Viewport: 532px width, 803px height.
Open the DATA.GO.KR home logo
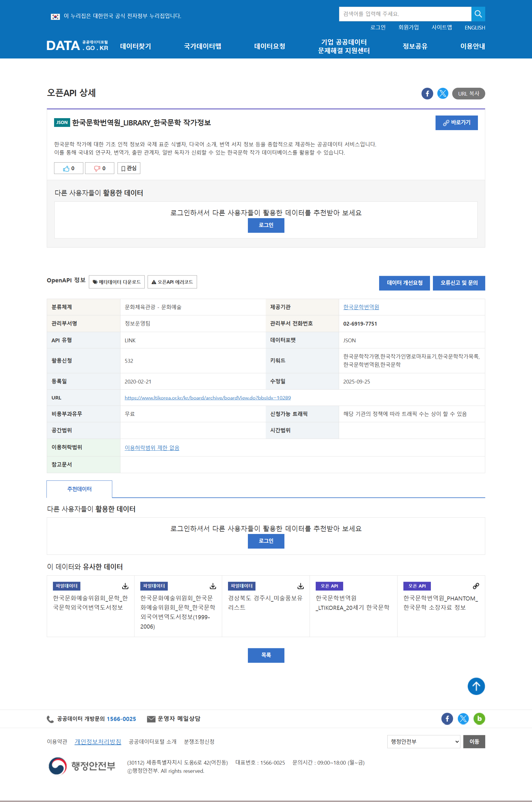(x=77, y=46)
